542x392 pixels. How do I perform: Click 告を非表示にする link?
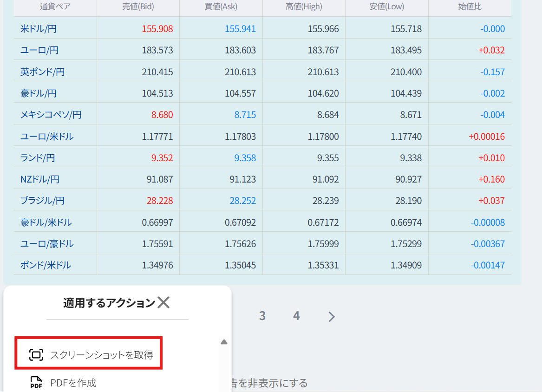click(270, 383)
